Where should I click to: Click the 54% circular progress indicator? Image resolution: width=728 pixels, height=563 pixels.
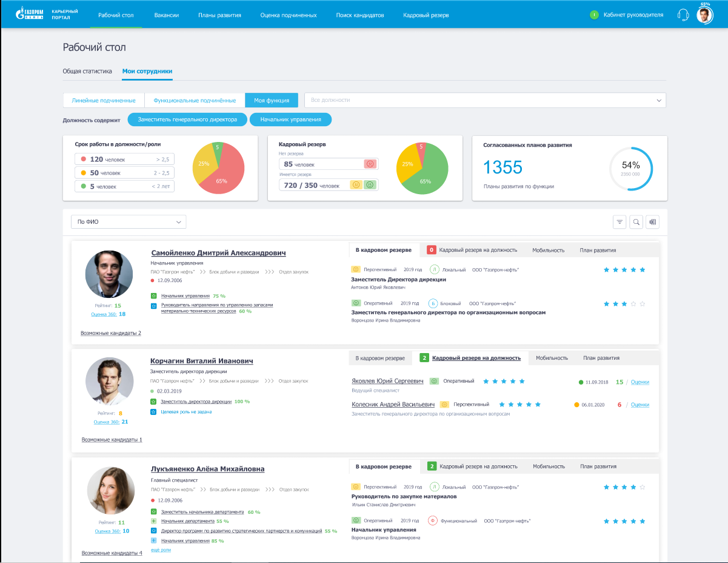click(x=630, y=168)
